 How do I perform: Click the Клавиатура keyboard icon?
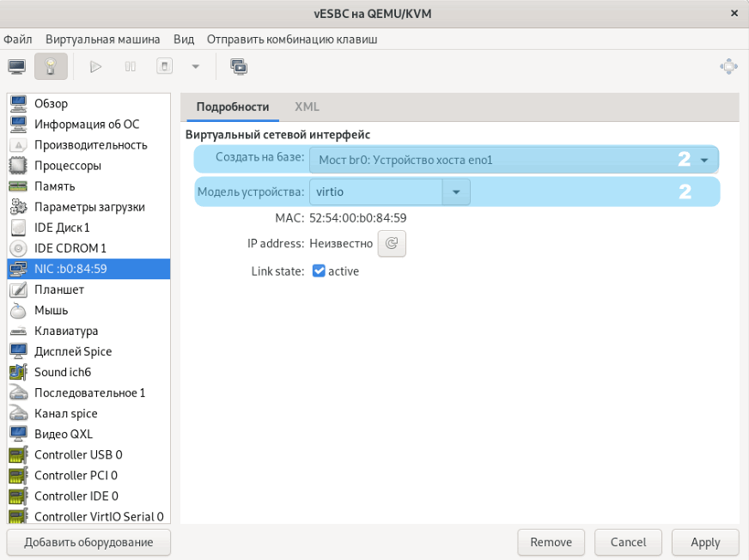pyautogui.click(x=18, y=331)
